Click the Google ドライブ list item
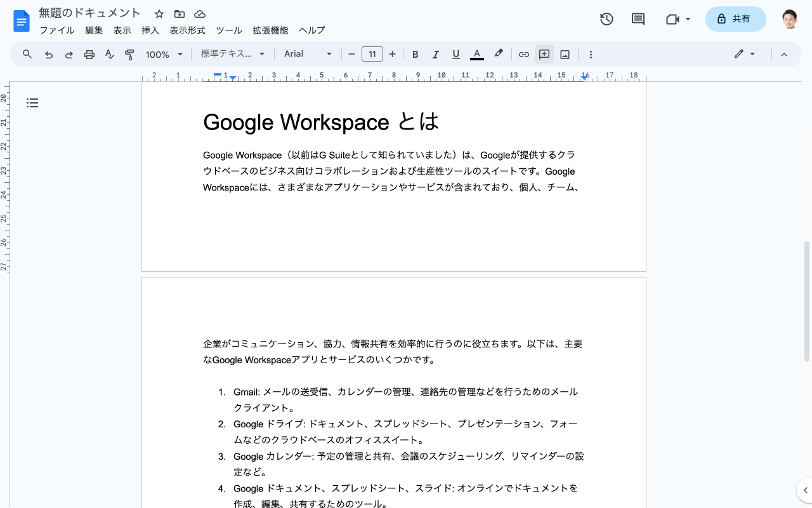The width and height of the screenshot is (812, 508). (405, 432)
